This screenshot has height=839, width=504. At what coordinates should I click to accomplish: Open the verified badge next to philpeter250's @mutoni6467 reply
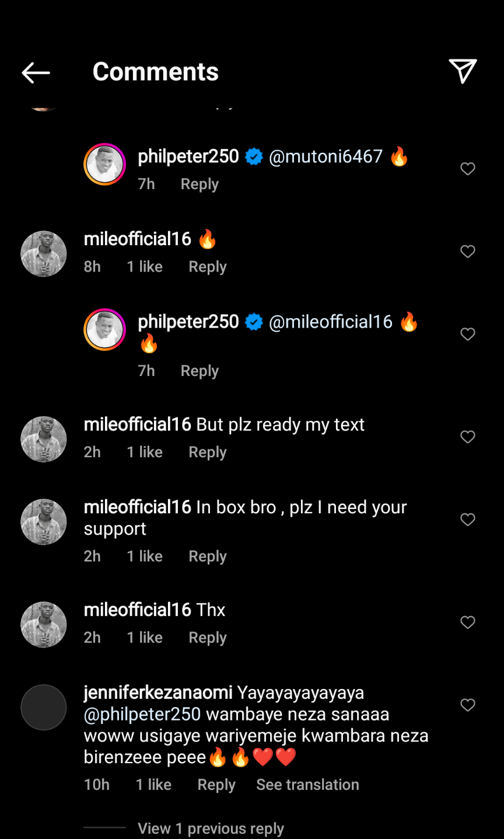(254, 156)
